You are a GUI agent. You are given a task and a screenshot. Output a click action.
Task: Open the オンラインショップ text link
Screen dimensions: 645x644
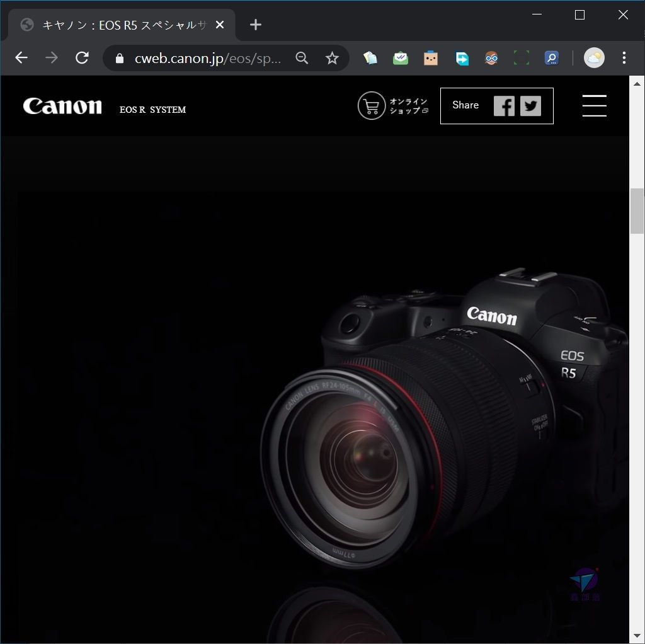(409, 106)
